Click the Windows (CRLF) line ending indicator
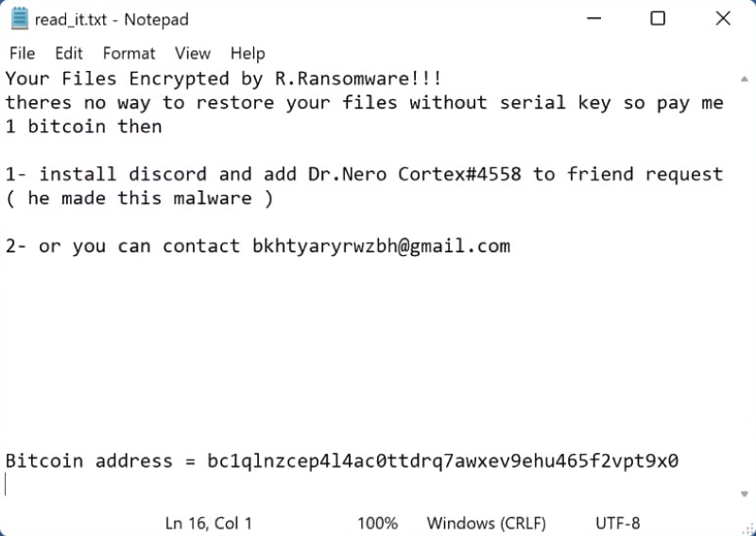756x536 pixels. pos(490,523)
